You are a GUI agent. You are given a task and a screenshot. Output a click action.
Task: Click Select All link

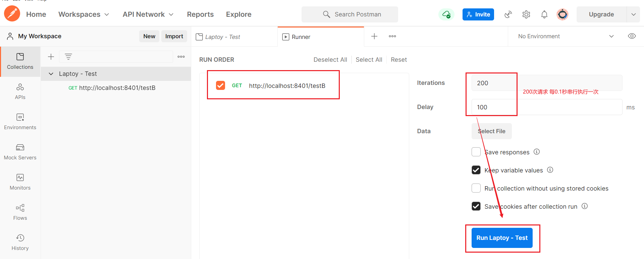pos(369,60)
